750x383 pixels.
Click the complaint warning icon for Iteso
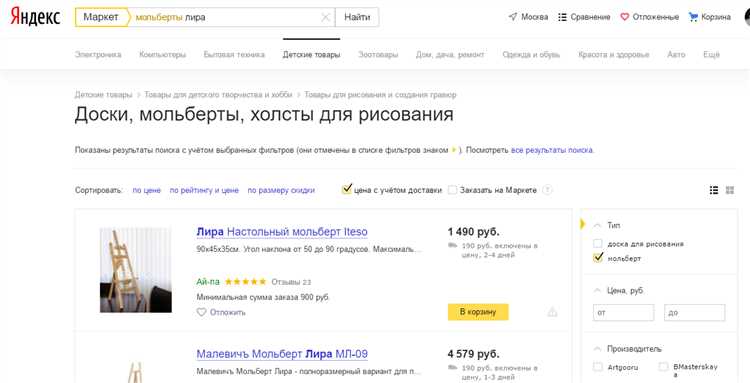tap(552, 312)
